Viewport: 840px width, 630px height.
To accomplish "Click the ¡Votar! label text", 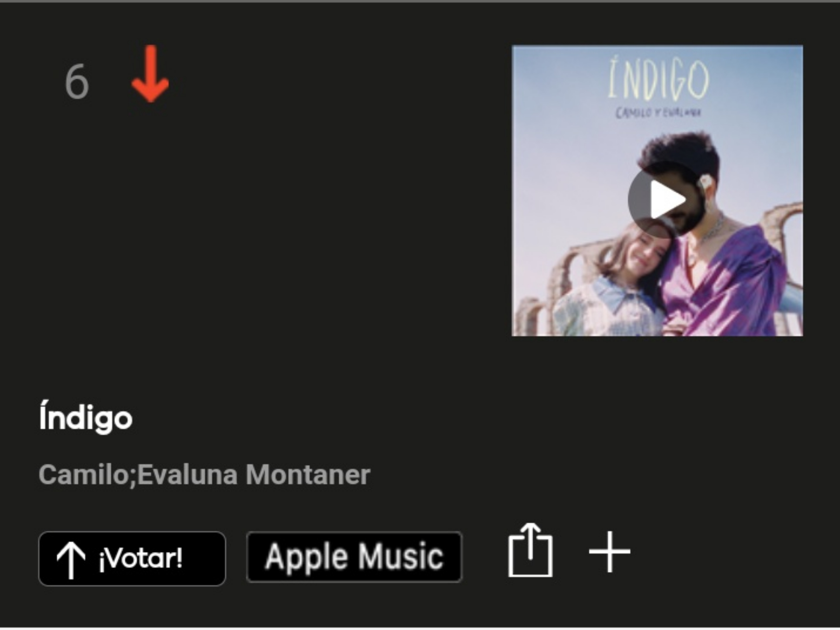I will [x=141, y=558].
